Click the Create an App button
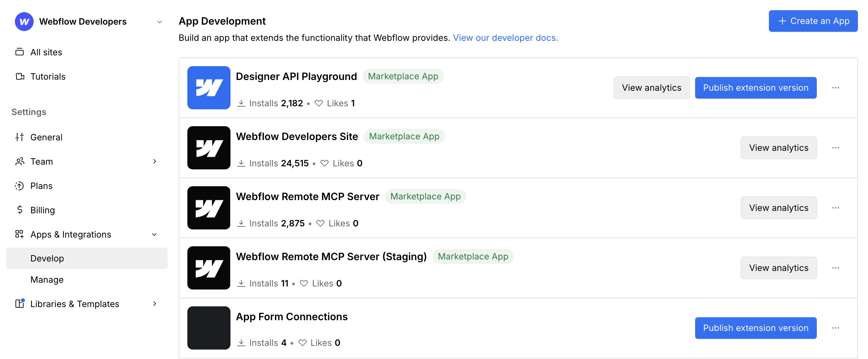The width and height of the screenshot is (868, 359). 813,21
